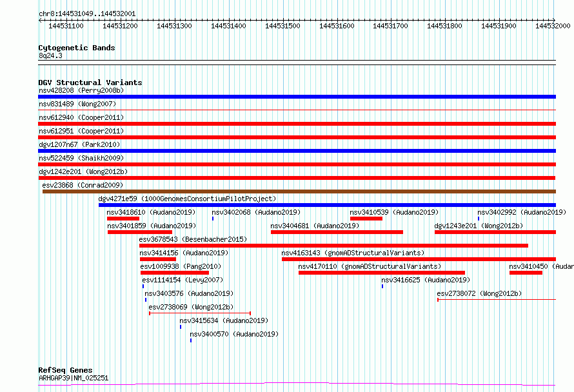Select the red nsv3404681 variant bar
Image resolution: width=574 pixels, height=392 pixels.
[x=337, y=232]
